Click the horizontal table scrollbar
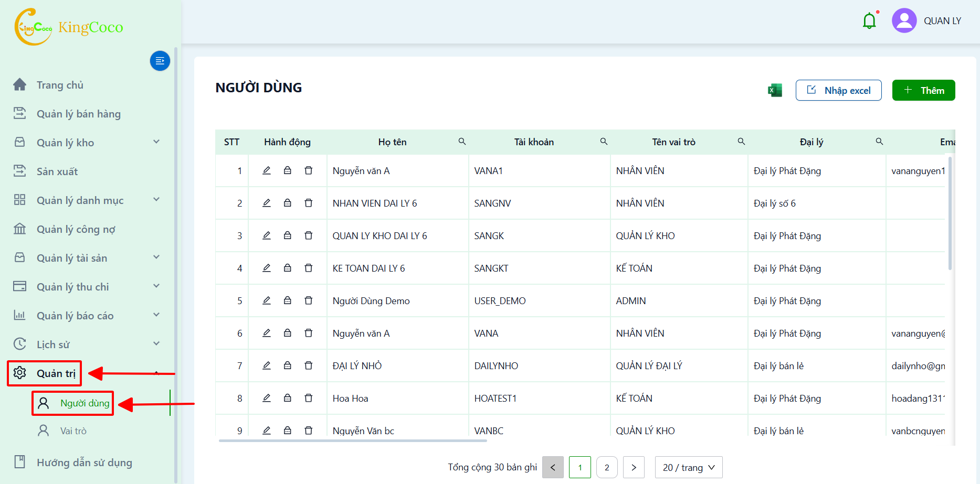 coord(353,440)
